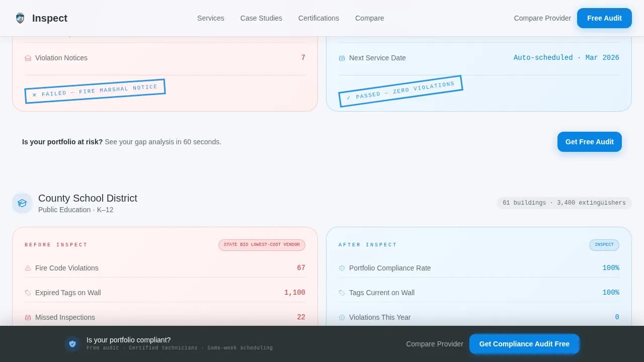Follow the Compare Provider link in header
Screen dimensions: 644x362
click(542, 18)
